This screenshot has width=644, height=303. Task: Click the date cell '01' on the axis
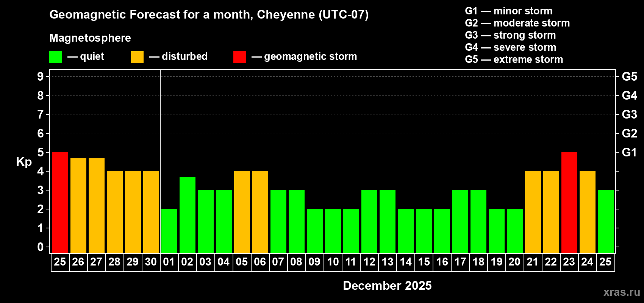click(169, 262)
